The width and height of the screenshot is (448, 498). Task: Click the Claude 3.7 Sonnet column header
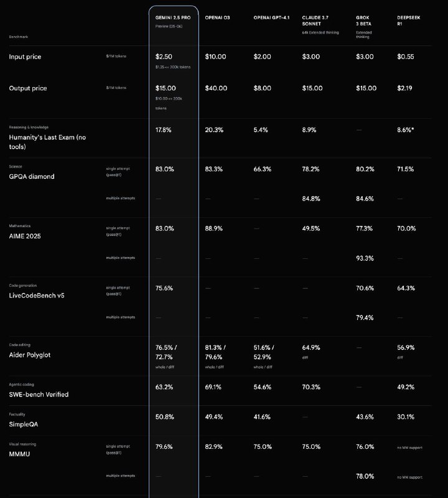click(x=315, y=21)
